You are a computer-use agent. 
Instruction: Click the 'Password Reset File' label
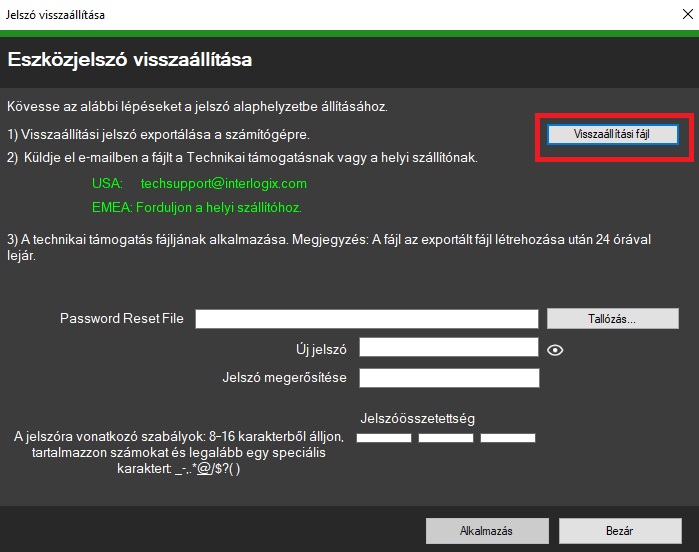[122, 318]
